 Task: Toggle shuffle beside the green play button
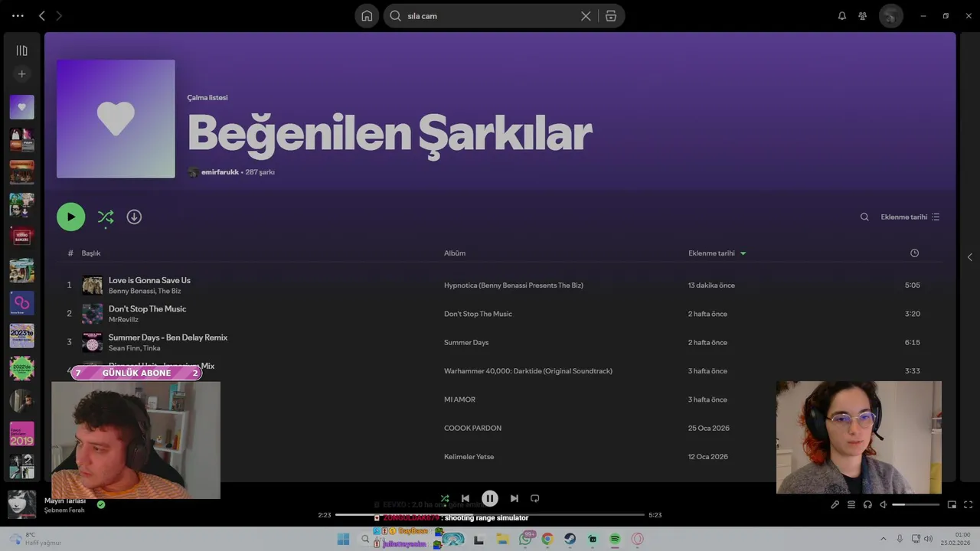point(106,217)
